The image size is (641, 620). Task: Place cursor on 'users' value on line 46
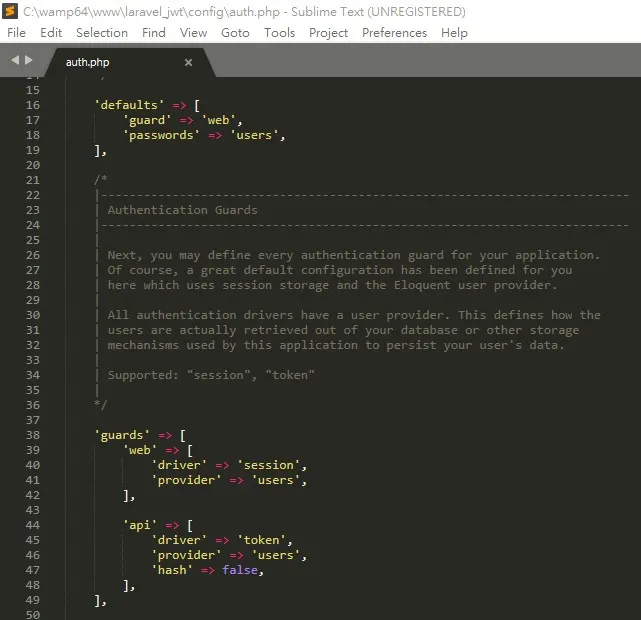[x=276, y=555]
